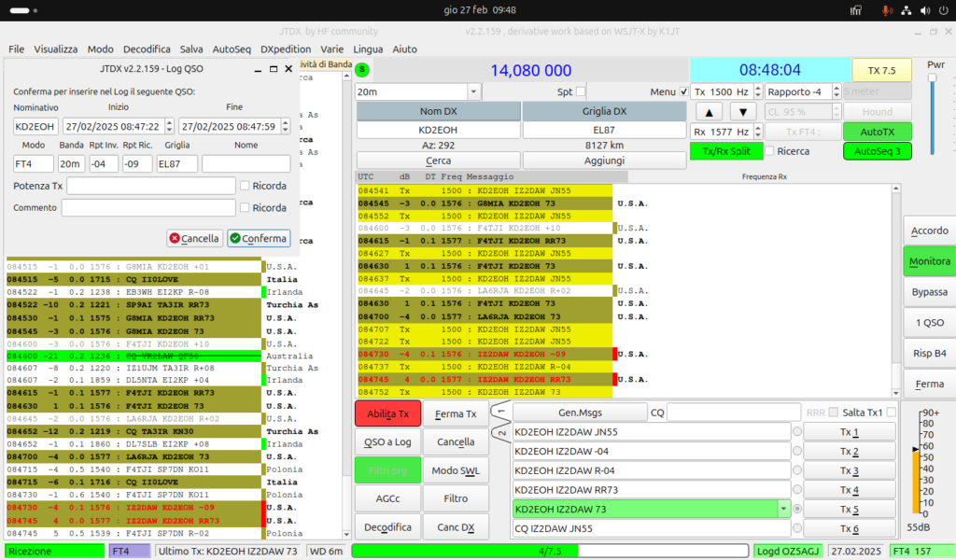Screen dimensions: 956x560
Task: Click the down arrow frequency button
Action: click(742, 112)
